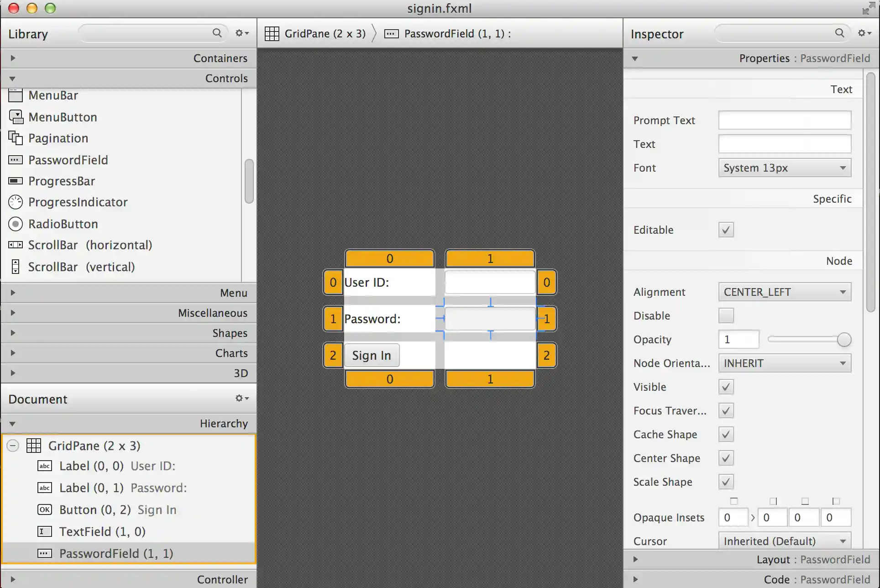Click the ProgressIndicator icon in Controls list

pos(16,202)
